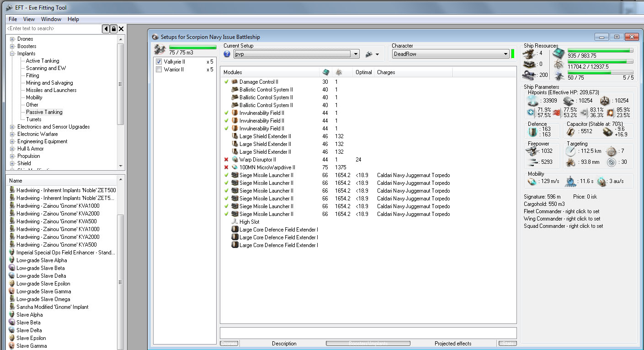The height and width of the screenshot is (350, 644).
Task: Expand the Electronic Warfare tree node
Action: click(x=12, y=134)
